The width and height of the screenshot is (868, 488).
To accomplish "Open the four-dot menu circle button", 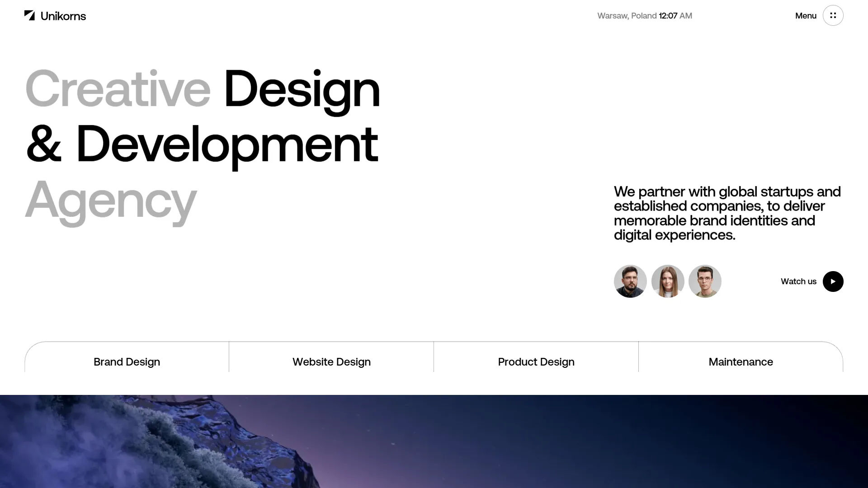I will click(x=833, y=15).
